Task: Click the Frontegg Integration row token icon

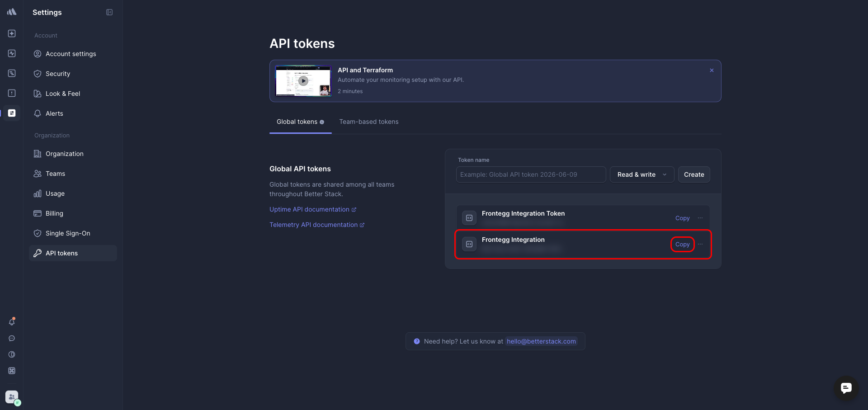Action: coord(469,244)
